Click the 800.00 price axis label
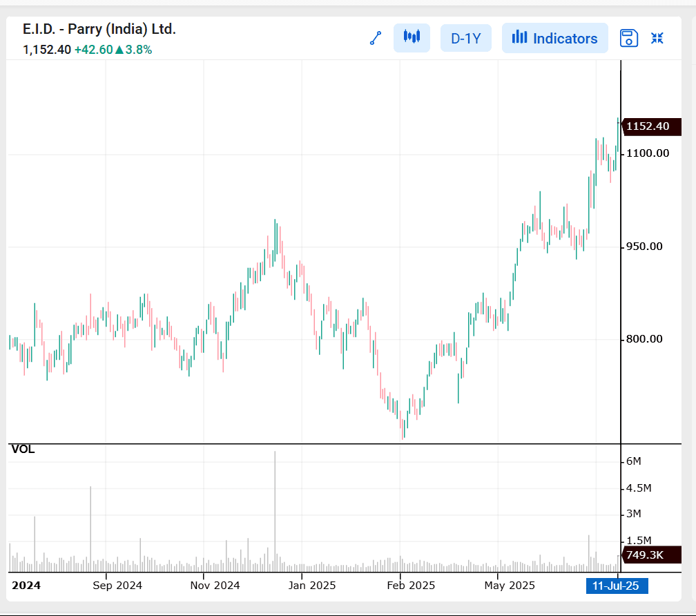The image size is (696, 616). [644, 339]
